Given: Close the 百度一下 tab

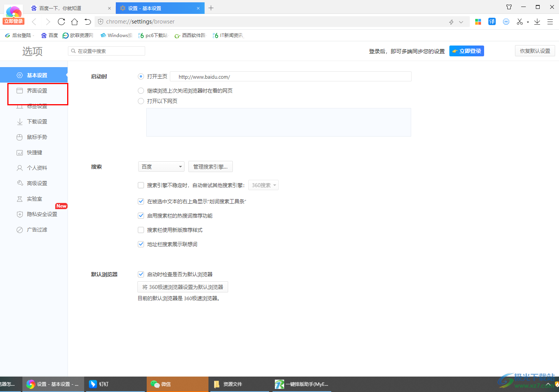Looking at the screenshot, I should click(109, 8).
